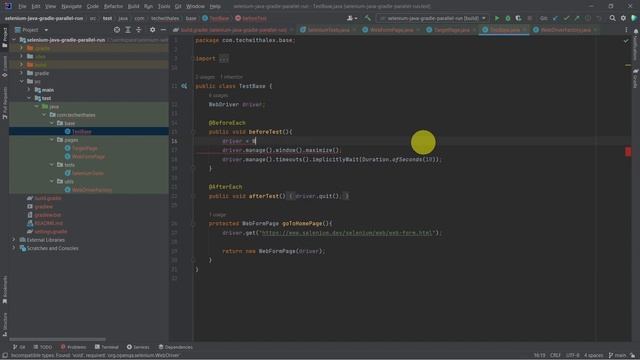Open editor tabs more options menu

pos(626,30)
